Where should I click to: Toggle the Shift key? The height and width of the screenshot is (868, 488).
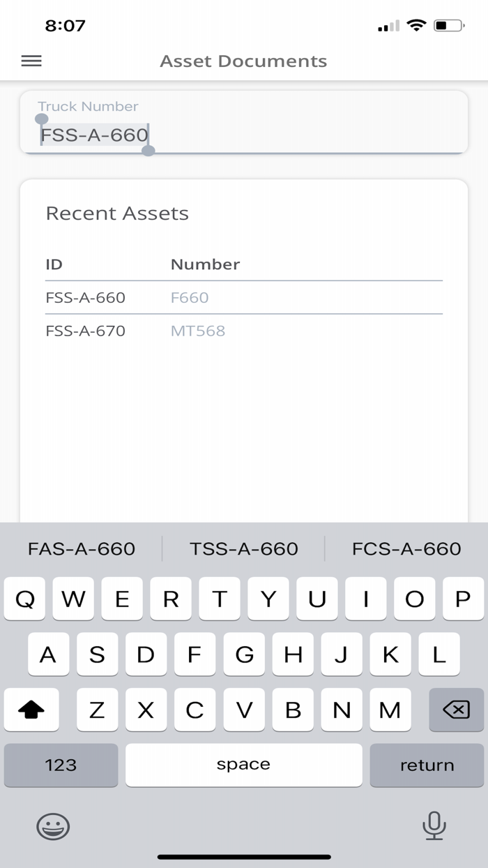(31, 710)
